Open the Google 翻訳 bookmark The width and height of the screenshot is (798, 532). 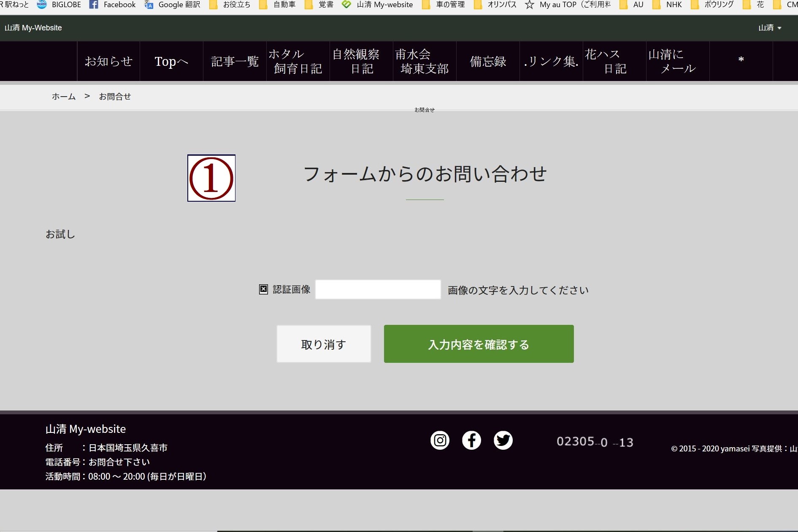click(x=172, y=5)
